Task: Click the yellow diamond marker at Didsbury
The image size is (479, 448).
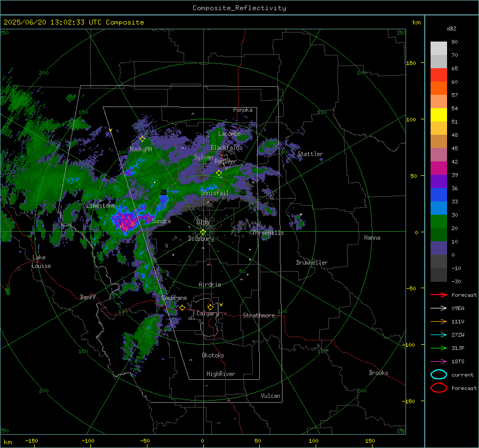Action: 203,232
